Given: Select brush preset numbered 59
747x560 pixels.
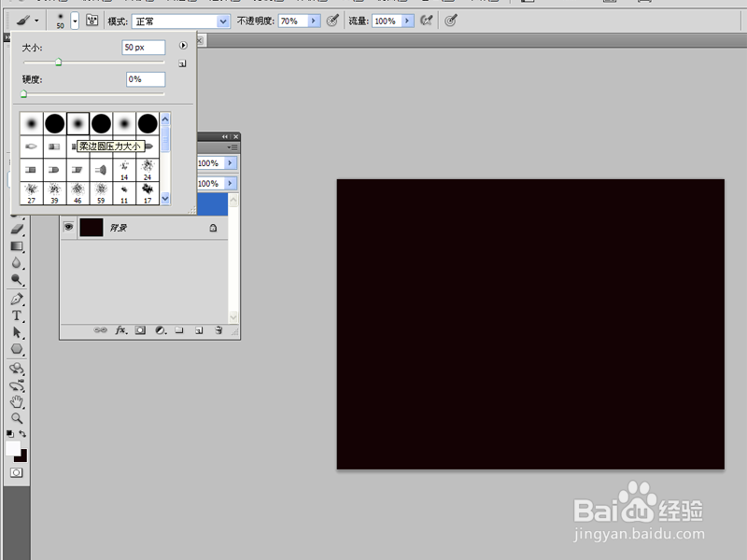Looking at the screenshot, I should (101, 193).
